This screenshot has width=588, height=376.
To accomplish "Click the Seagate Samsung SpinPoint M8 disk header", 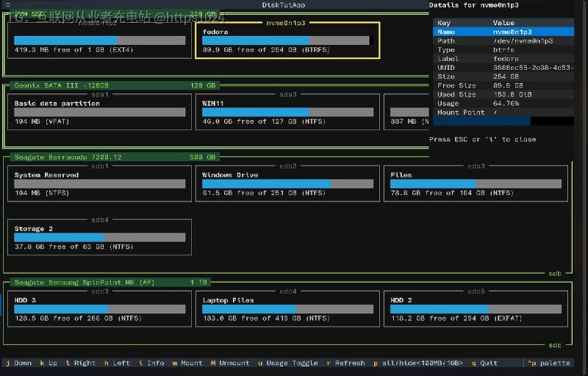I will [x=111, y=283].
